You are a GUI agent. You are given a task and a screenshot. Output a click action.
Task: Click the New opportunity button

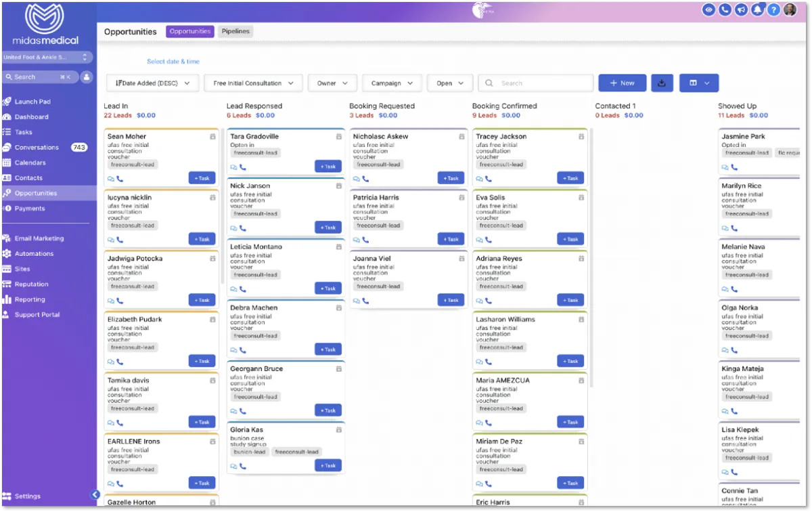click(x=623, y=83)
